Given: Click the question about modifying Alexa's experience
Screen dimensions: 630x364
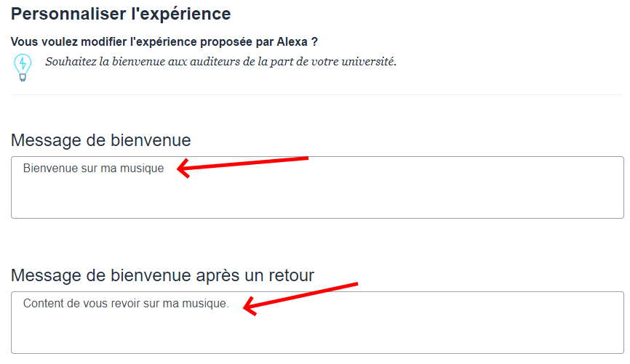Looking at the screenshot, I should pos(164,42).
